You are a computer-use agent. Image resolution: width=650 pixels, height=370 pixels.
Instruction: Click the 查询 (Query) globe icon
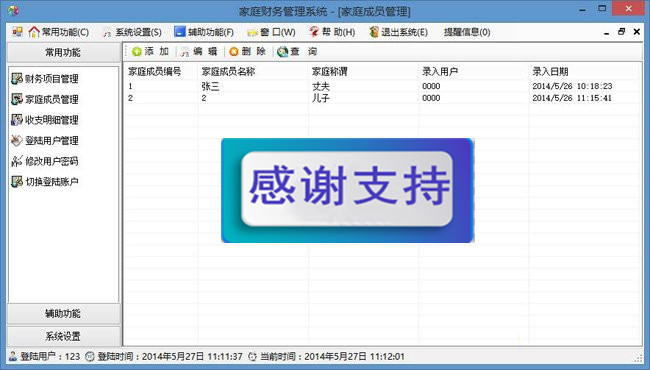[x=283, y=52]
